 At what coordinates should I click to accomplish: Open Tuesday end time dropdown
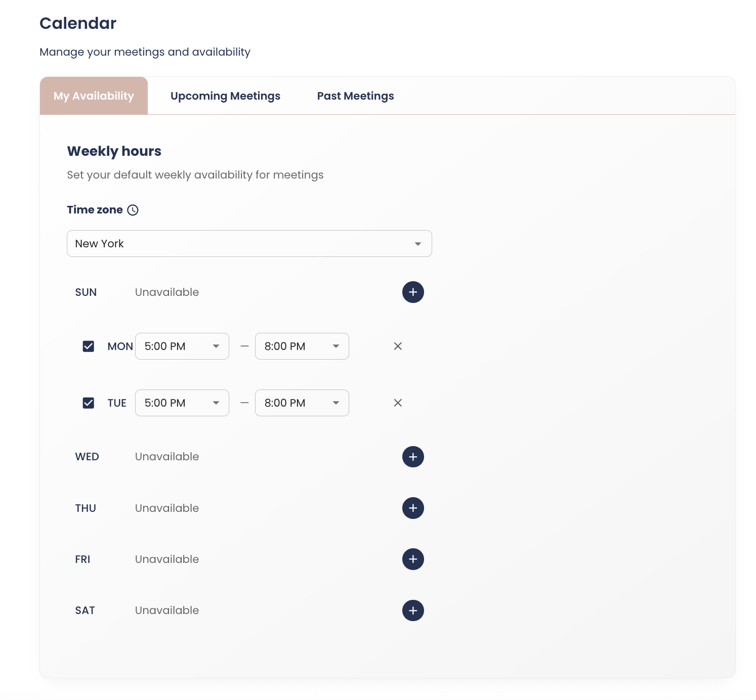pos(302,403)
